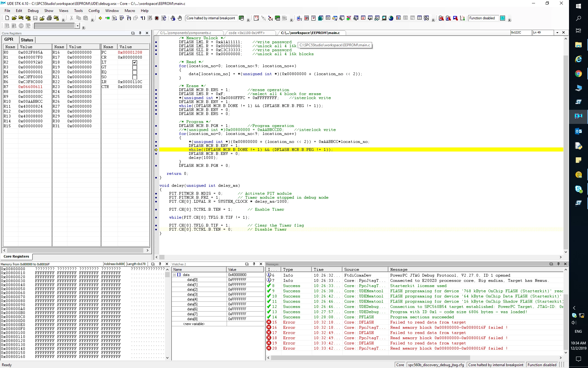Toggle the SO flag checkbox
Viewport: 588px width, 368px height.
click(134, 77)
